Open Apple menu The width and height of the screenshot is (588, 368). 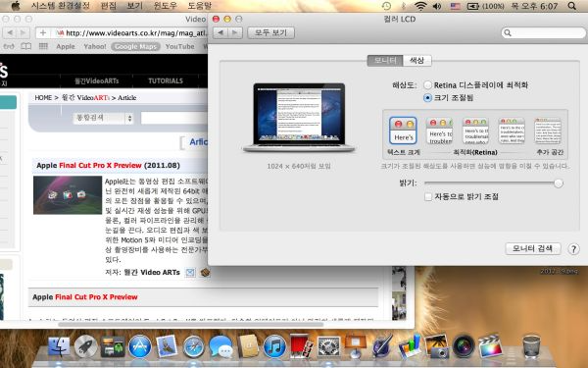coord(16,6)
